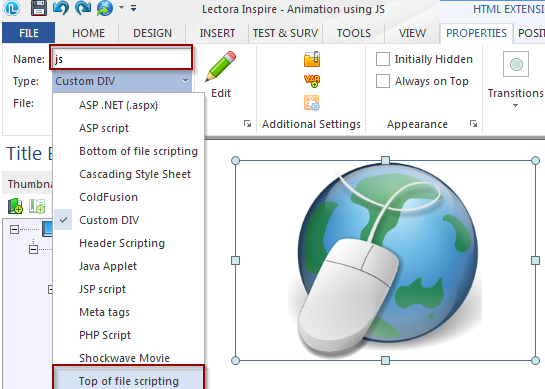Choose ASP script from Type list
This screenshot has width=545, height=389.
pos(128,128)
